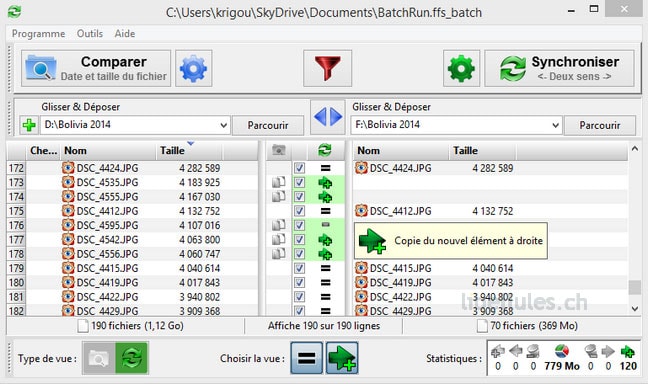
Task: Click green plus action for DSC_4555.JPG
Action: (x=325, y=197)
